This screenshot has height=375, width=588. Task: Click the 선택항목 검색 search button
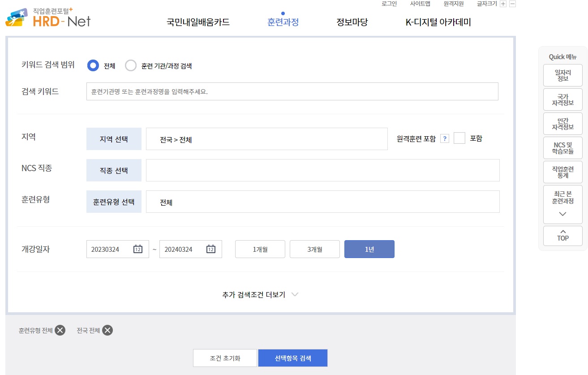click(293, 358)
